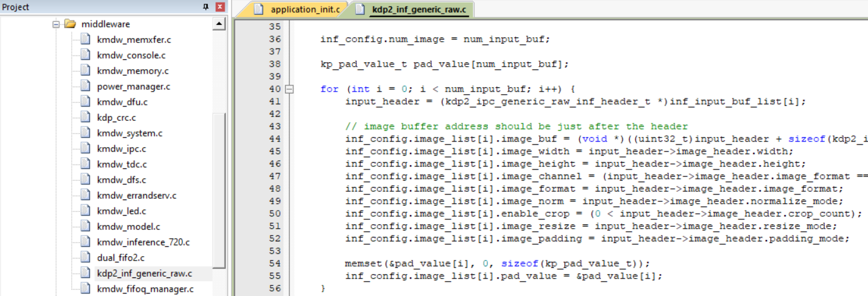
Task: Pin the Project panel
Action: pyautogui.click(x=206, y=7)
